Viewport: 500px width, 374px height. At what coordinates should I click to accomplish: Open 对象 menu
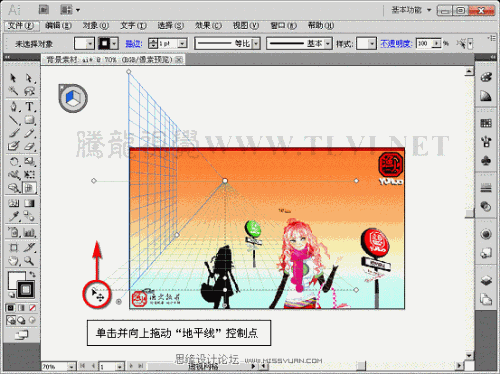[x=96, y=26]
